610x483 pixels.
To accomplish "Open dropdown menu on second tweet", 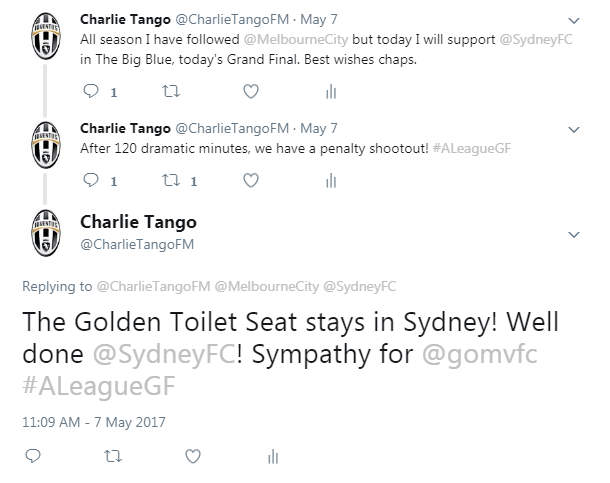I will tap(574, 130).
